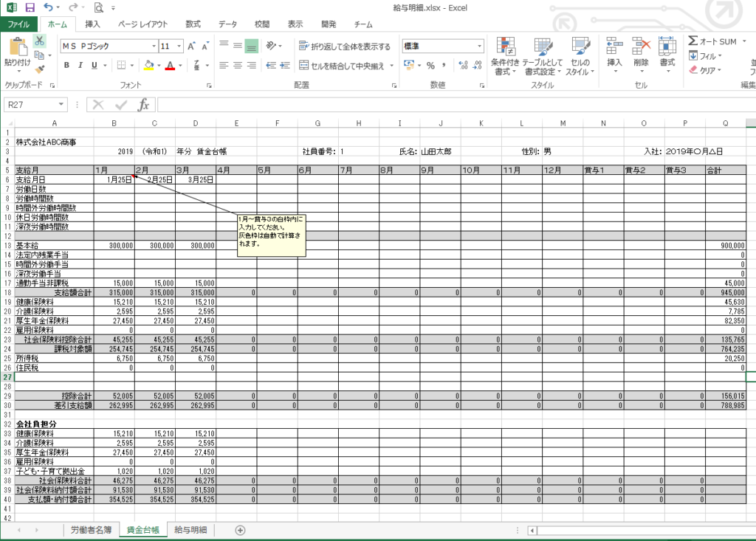Image resolution: width=756 pixels, height=541 pixels.
Task: Click the AutoSum sigma icon
Action: pyautogui.click(x=693, y=41)
